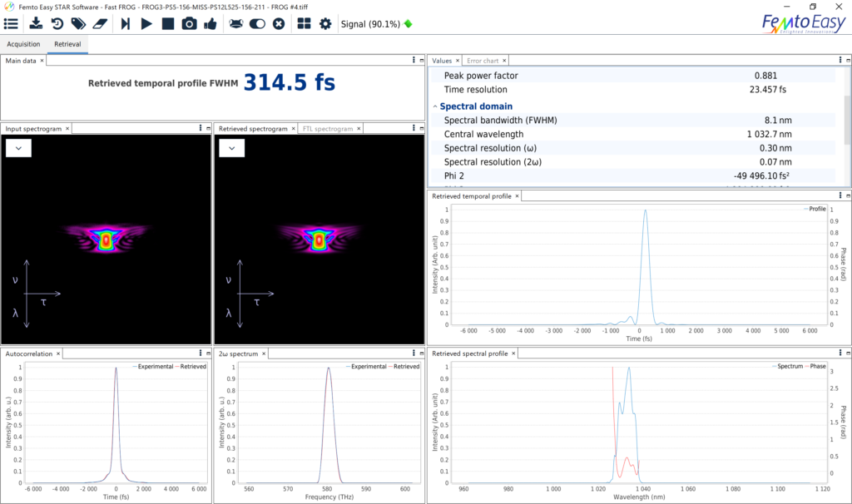Toggle the switch icon in toolbar

click(x=257, y=24)
